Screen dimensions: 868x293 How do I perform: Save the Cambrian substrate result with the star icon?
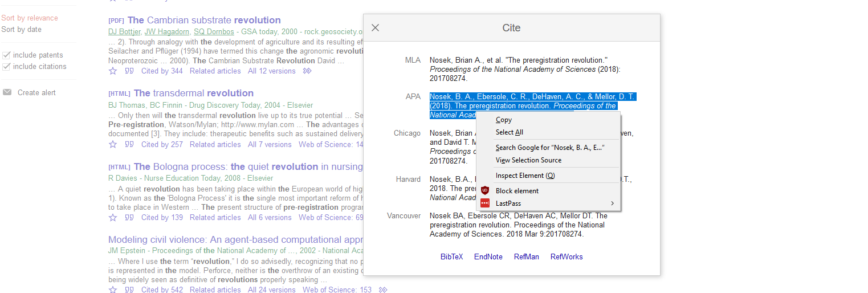coord(113,71)
